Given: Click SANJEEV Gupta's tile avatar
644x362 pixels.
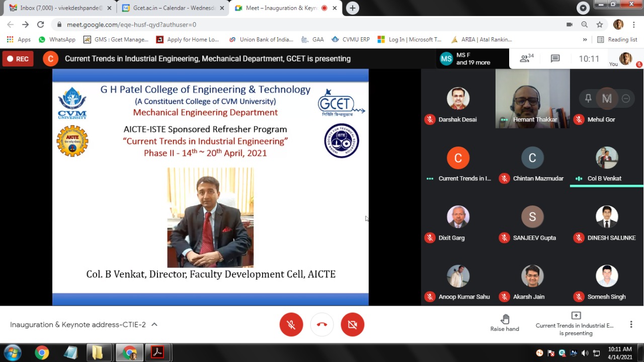Looking at the screenshot, I should [532, 217].
